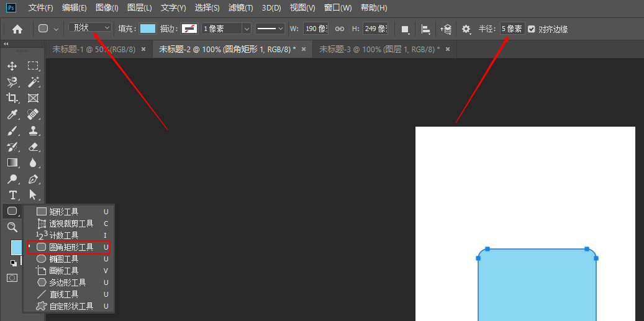Open the 窗口(W) menu
644x321 pixels.
click(x=338, y=8)
